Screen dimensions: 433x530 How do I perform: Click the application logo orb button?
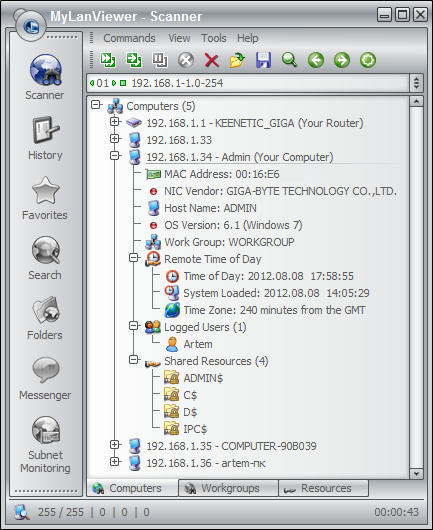pos(30,26)
